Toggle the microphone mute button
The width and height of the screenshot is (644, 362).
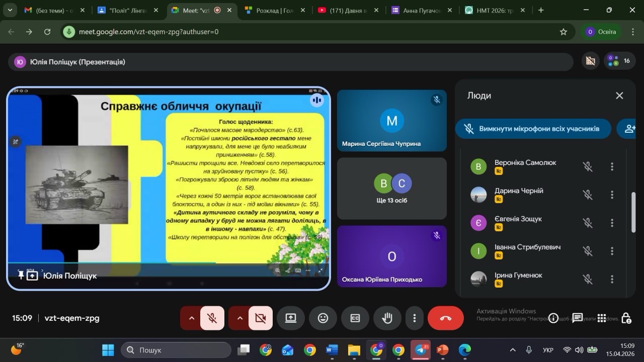tap(212, 318)
